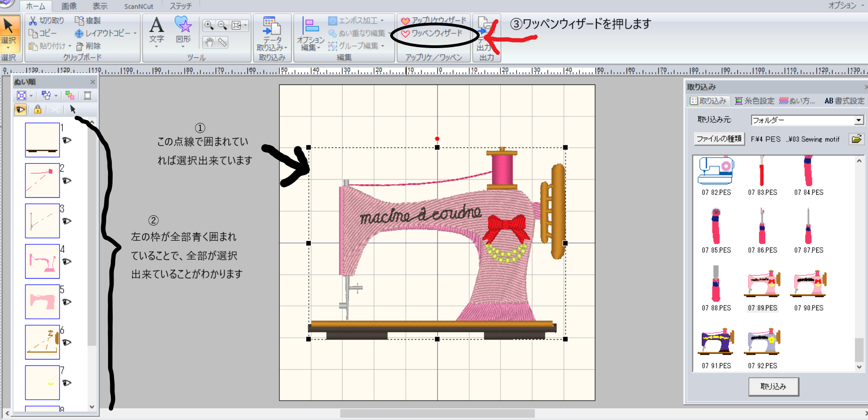This screenshot has width=868, height=420.
Task: Click the zoom out magnifier tool
Action: coord(222,25)
